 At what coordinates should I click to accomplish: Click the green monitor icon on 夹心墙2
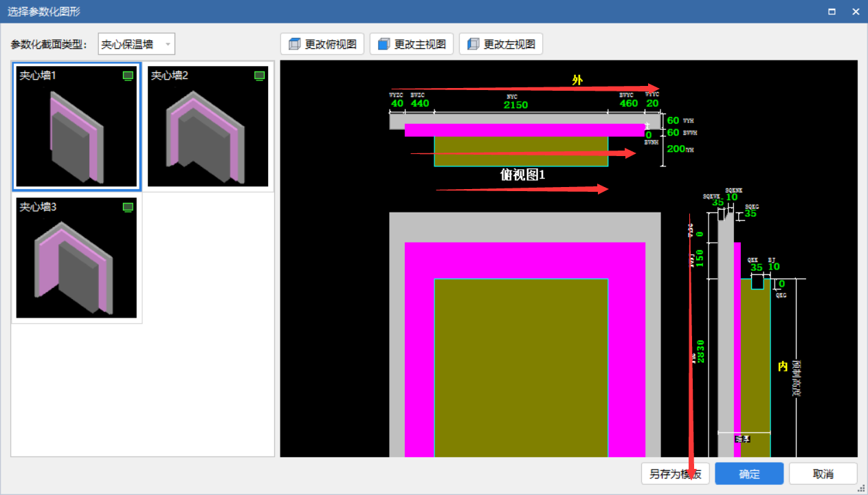(x=259, y=76)
